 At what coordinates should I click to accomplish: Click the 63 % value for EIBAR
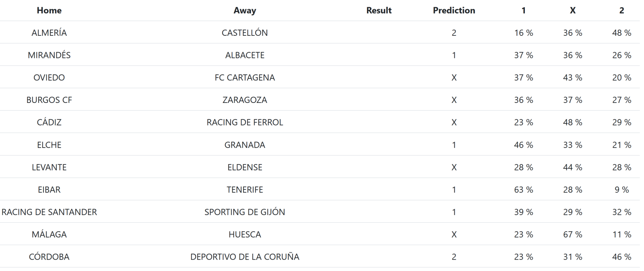523,190
